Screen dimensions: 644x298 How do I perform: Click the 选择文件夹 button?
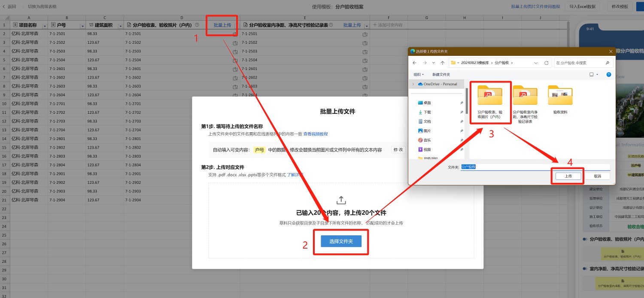(x=341, y=241)
